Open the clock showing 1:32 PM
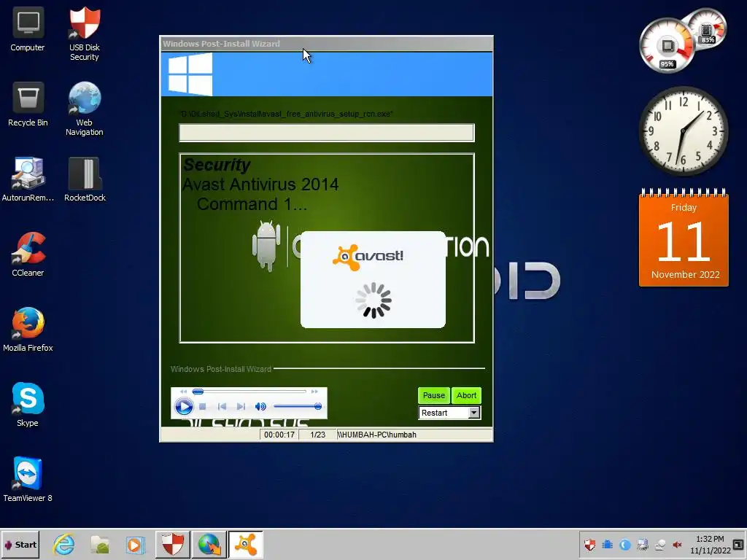This screenshot has width=747, height=560. [710, 545]
